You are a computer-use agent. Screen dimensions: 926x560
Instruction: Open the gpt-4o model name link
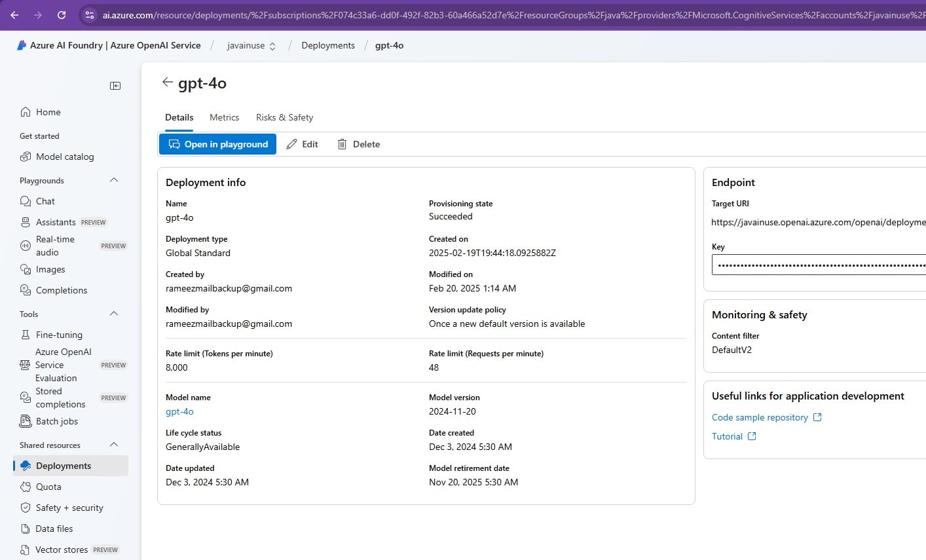179,411
